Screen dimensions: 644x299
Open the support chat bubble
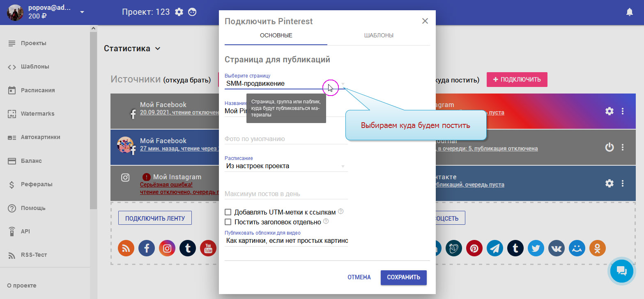point(621,271)
